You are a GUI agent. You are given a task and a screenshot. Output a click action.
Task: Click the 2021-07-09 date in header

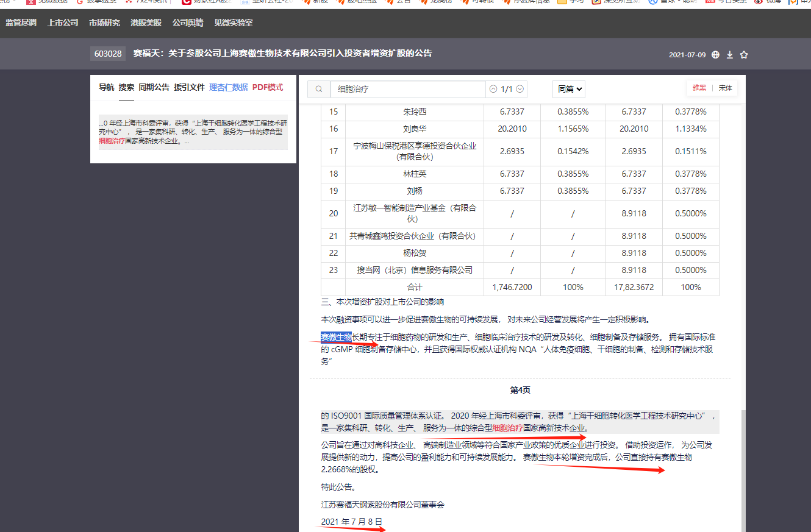687,55
